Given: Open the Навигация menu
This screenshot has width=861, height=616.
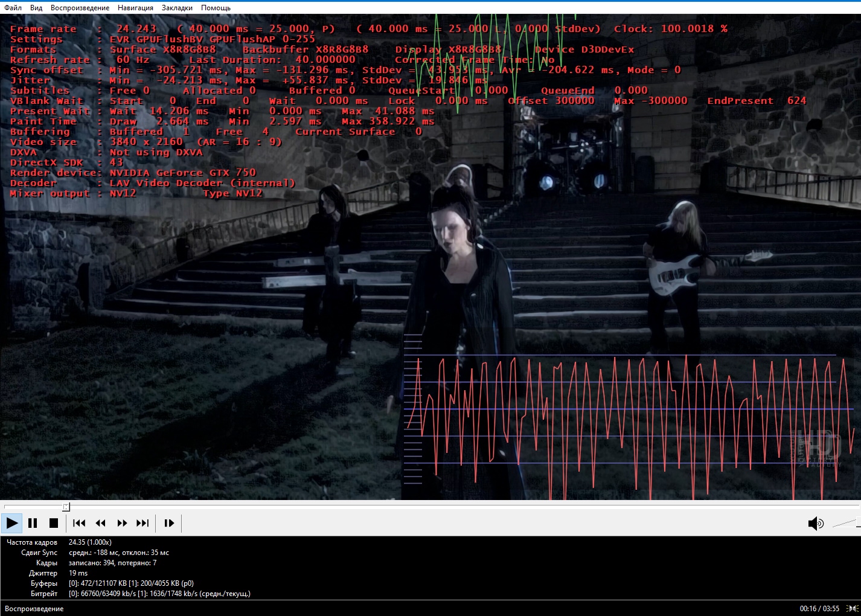Looking at the screenshot, I should tap(135, 8).
